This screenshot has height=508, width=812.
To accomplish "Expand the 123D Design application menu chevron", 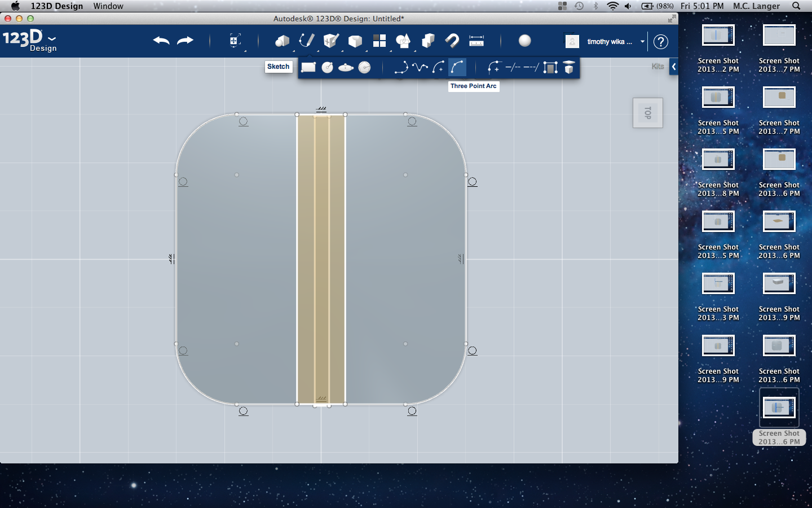I will [x=52, y=39].
